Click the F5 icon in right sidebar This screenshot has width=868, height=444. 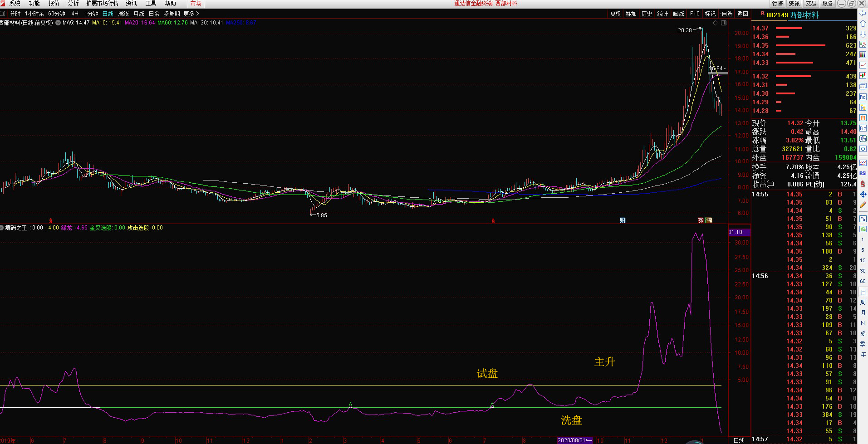tap(863, 219)
